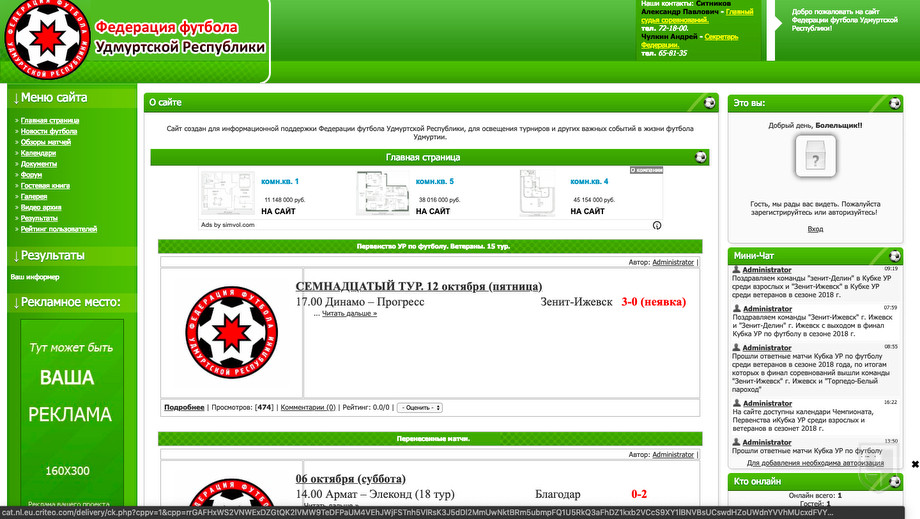Click the Administrator user icon at 08:55 message
Image resolution: width=920 pixels, height=519 pixels.
736,347
